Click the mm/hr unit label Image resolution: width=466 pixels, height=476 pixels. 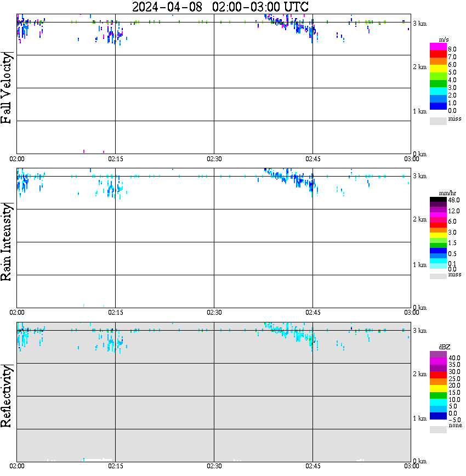(447, 193)
